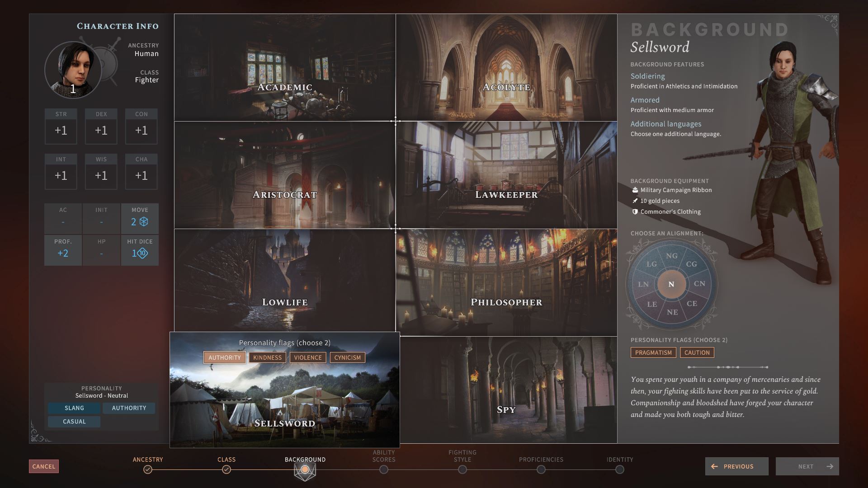Jump to the Ability Scores step
Screen dimensions: 868x488
(x=384, y=469)
